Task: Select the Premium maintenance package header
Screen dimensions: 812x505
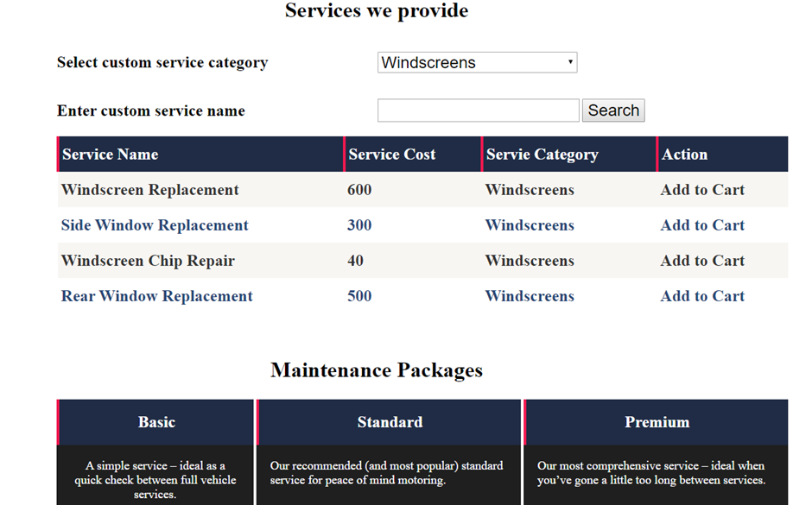Action: coord(657,422)
